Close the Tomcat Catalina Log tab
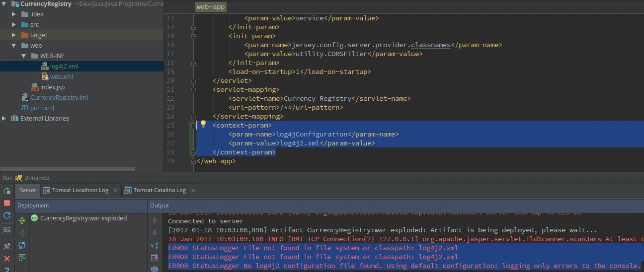644x272 pixels. coord(193,190)
